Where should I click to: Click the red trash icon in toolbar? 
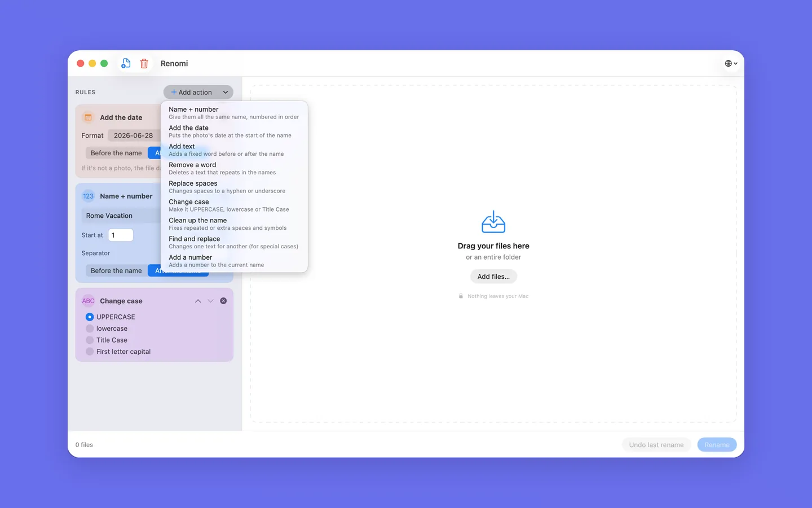[x=144, y=63]
